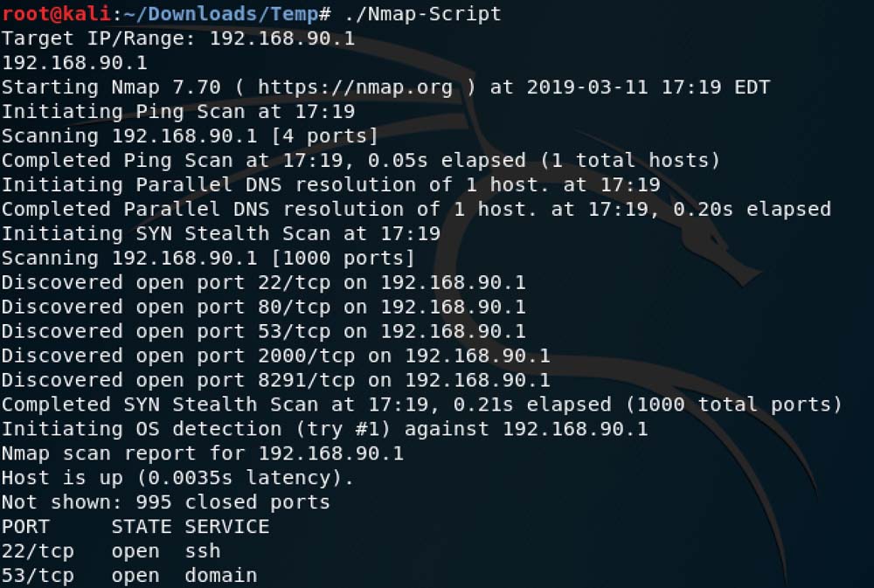Click the 'Scanning 192.168.90.1 [4 ports]' line

(190, 136)
